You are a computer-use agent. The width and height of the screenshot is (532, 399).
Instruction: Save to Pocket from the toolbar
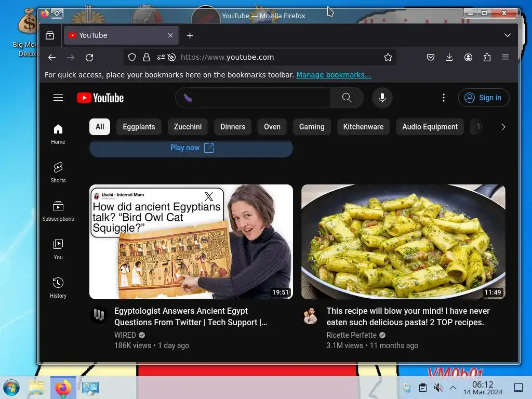pos(431,57)
